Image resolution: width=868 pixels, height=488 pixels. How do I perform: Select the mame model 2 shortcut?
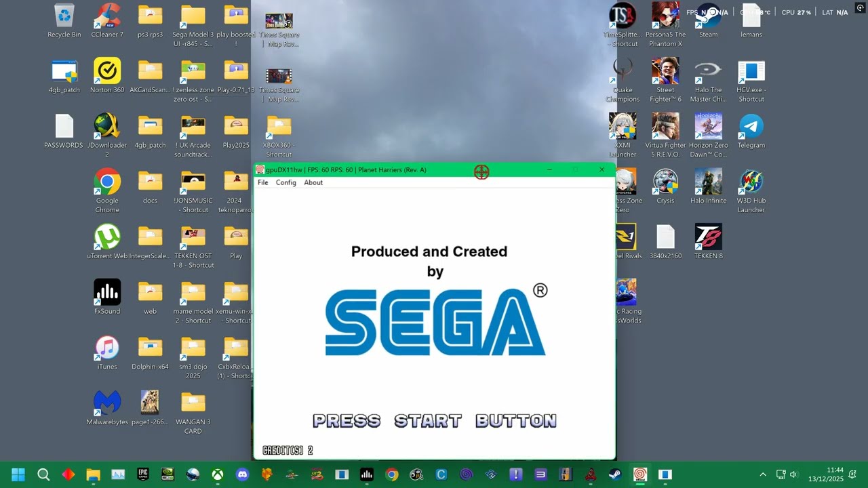tap(193, 302)
